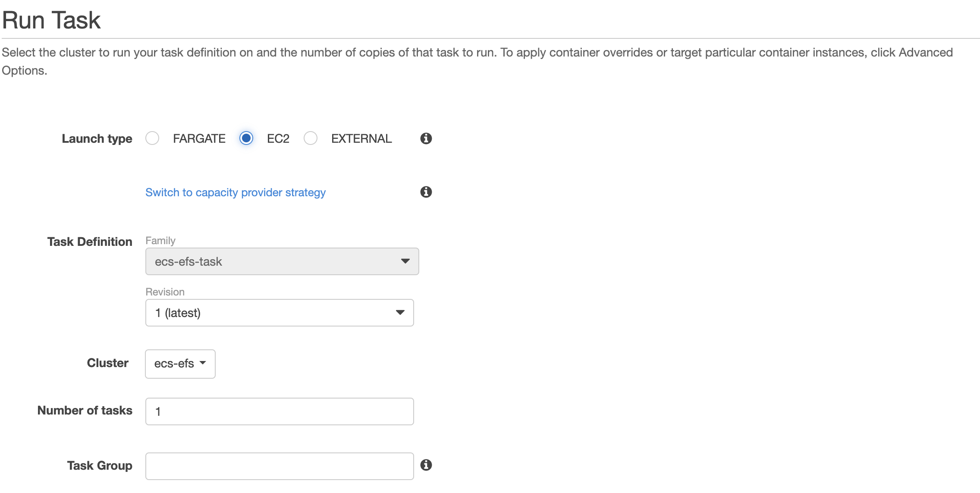Show info for capacity provider strategy
This screenshot has width=980, height=493.
(426, 192)
